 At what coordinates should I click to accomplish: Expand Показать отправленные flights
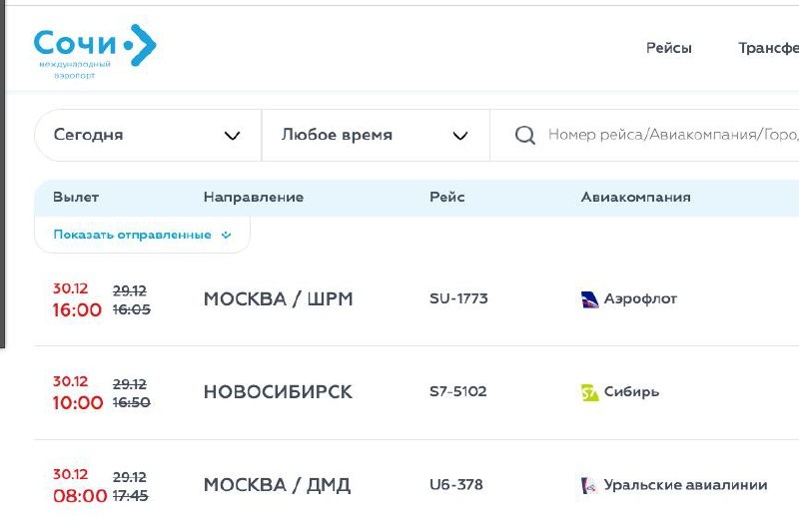pyautogui.click(x=142, y=235)
